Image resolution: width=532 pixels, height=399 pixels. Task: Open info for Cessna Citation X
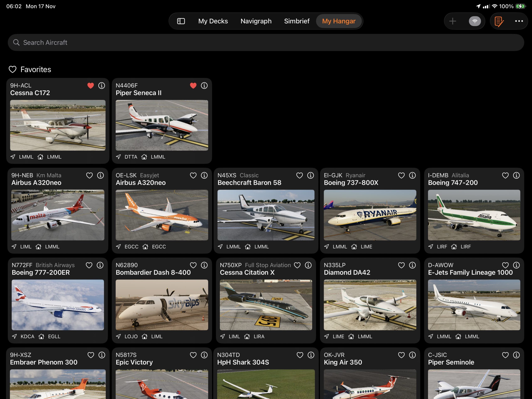coord(308,265)
